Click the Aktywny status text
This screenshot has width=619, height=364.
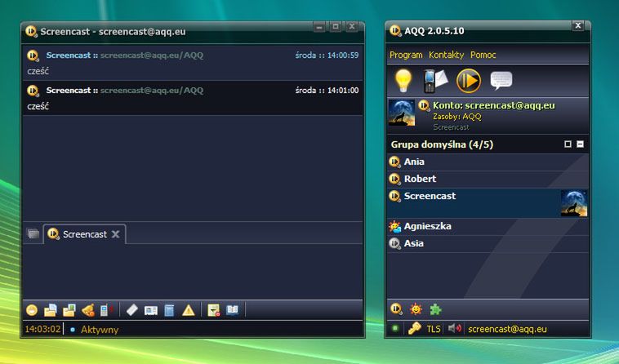[100, 329]
